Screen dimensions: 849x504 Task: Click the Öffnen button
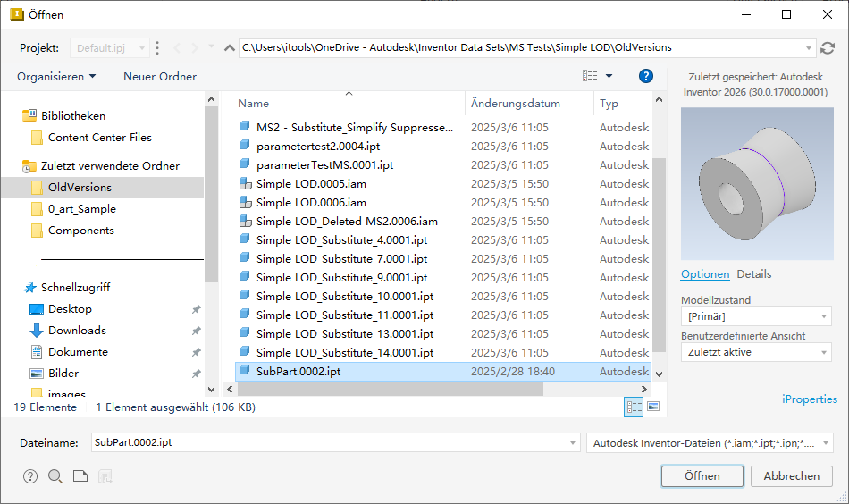702,476
